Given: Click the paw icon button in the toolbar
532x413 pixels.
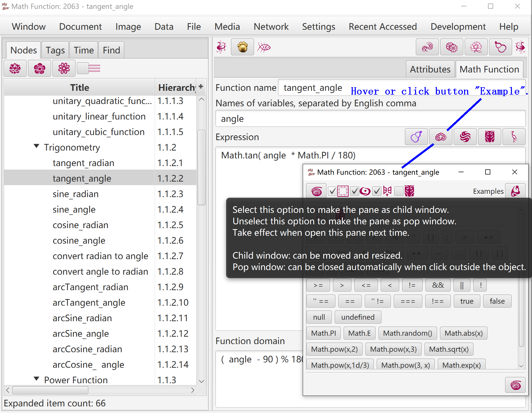Looking at the screenshot, I should (x=242, y=47).
